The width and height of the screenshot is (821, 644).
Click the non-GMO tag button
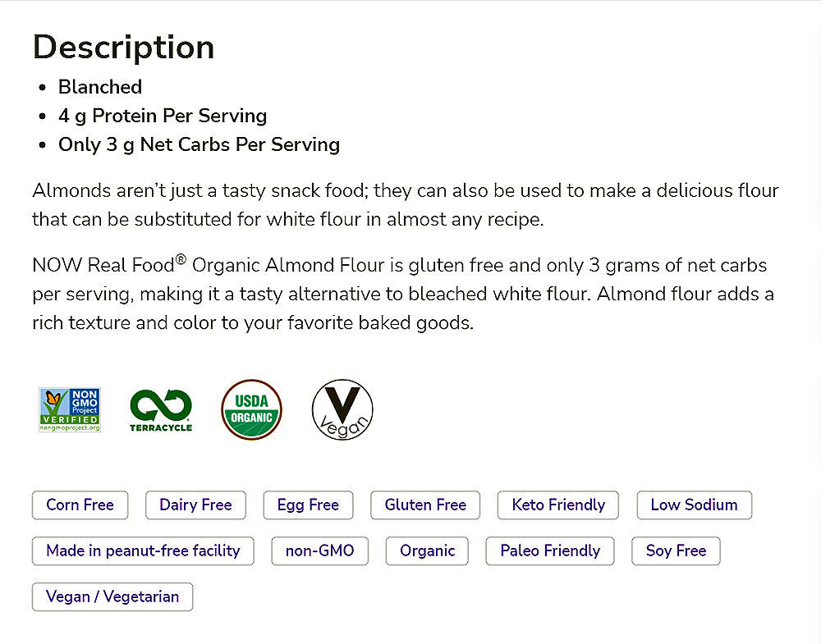[319, 550]
